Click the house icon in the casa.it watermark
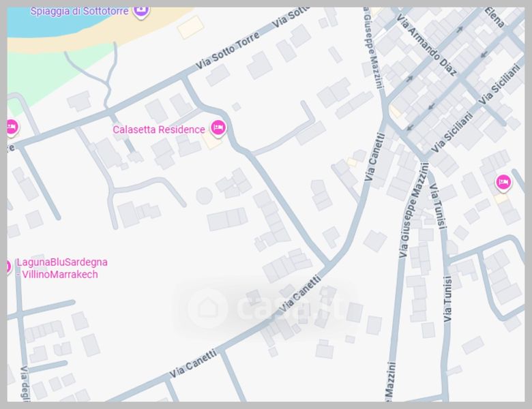This screenshot has height=409, width=532. click(207, 308)
